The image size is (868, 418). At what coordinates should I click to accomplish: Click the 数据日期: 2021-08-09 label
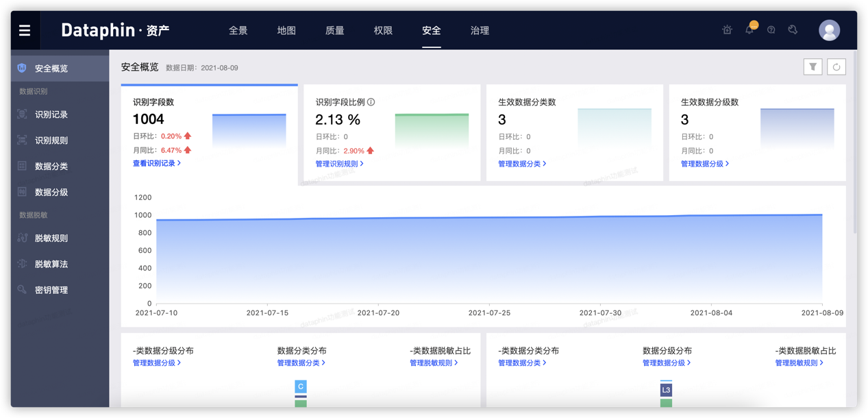click(202, 68)
